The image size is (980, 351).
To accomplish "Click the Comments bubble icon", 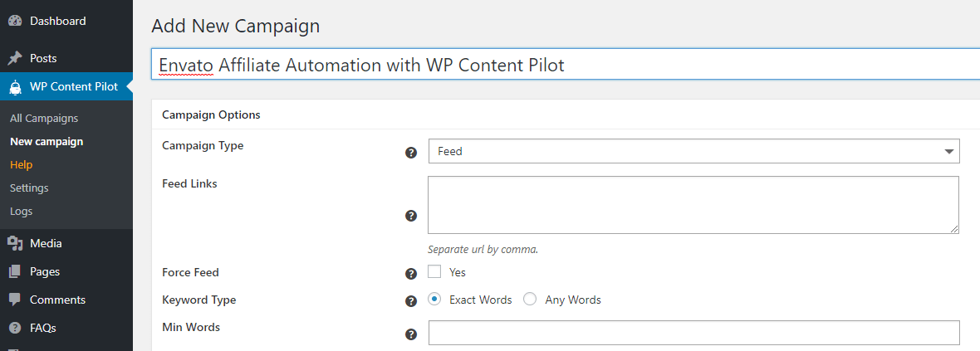I will pos(15,300).
